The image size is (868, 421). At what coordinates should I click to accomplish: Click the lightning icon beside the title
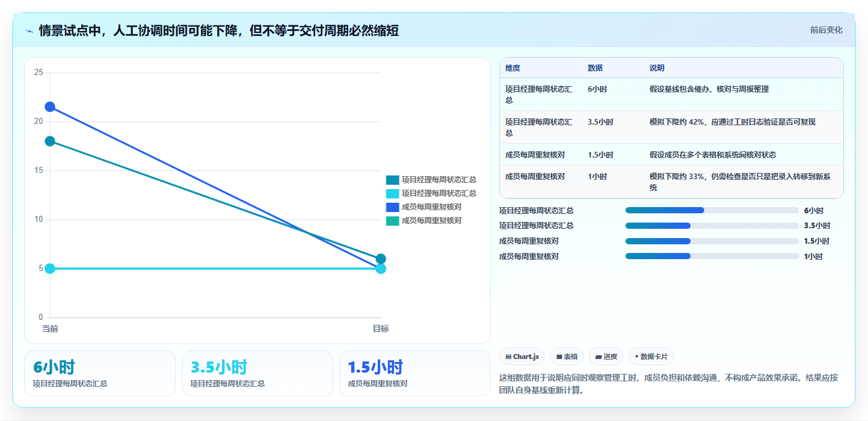(x=29, y=31)
